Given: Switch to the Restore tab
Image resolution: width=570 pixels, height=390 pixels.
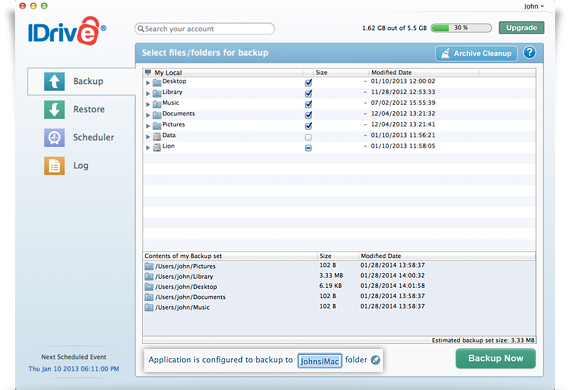Looking at the screenshot, I should click(x=75, y=109).
